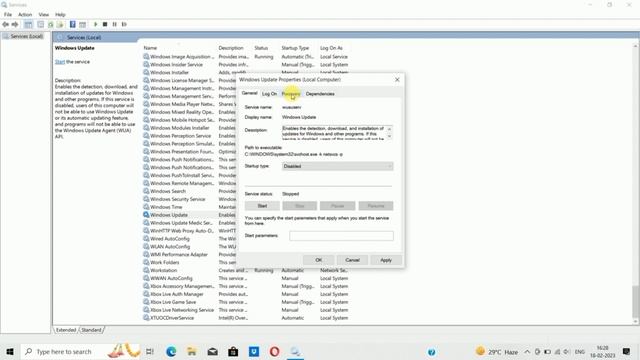This screenshot has height=360, width=640.
Task: Open the blue Help toolbar icon
Action: pos(72,24)
